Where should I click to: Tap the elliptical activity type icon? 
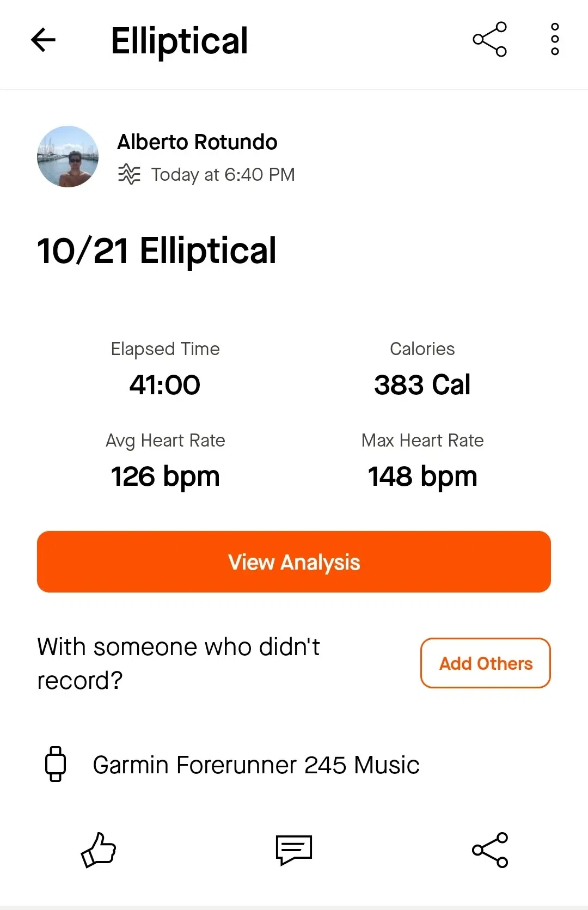coord(129,174)
